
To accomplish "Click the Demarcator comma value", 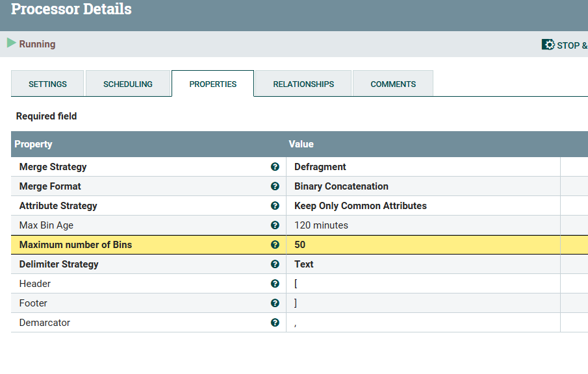I will 296,325.
